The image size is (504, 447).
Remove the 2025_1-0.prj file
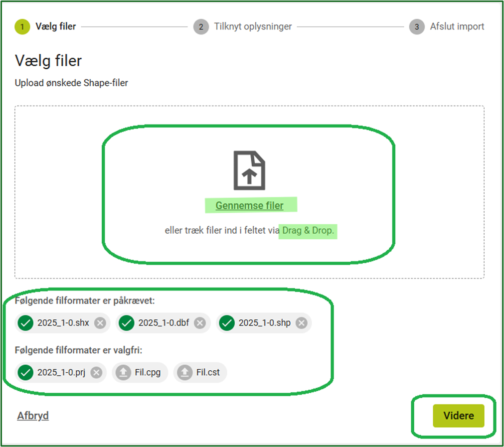[96, 372]
